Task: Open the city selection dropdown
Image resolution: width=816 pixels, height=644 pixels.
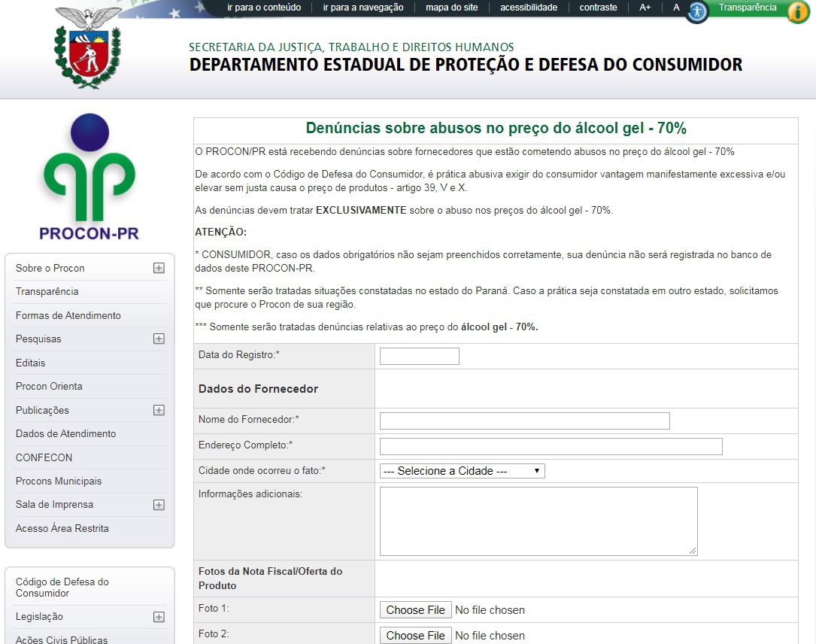Action: point(462,471)
